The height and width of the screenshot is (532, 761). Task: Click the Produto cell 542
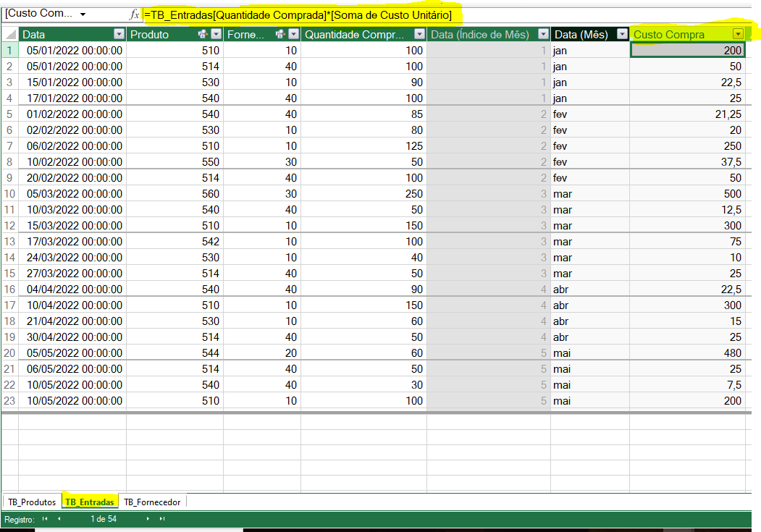click(x=175, y=242)
